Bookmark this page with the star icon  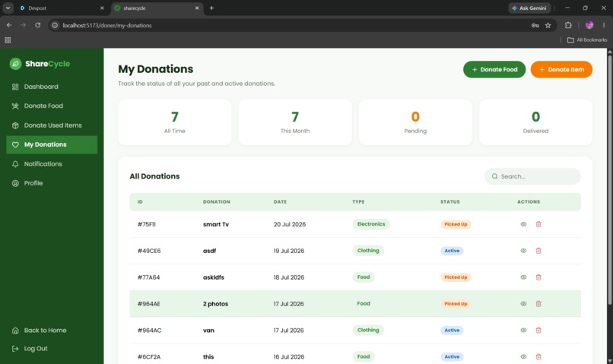click(548, 25)
